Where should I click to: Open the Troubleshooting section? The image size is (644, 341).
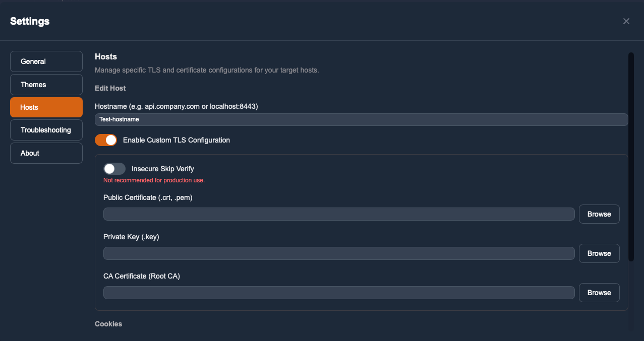(46, 129)
